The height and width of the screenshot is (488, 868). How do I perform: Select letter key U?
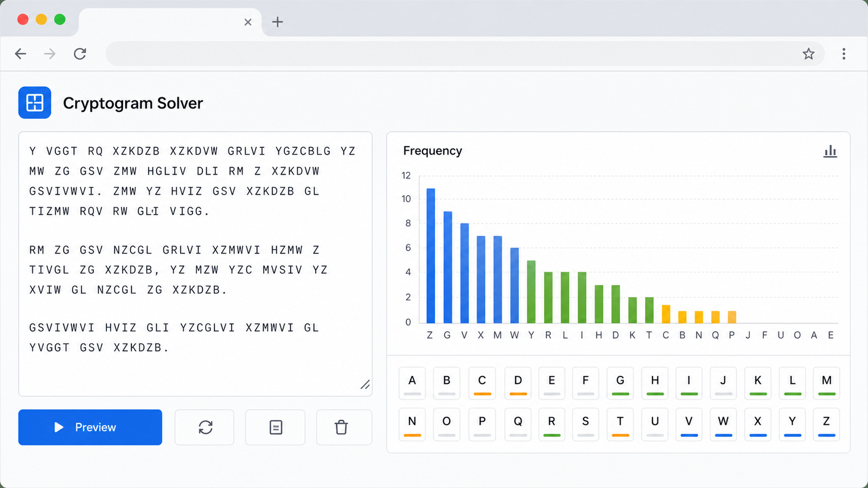pos(655,424)
